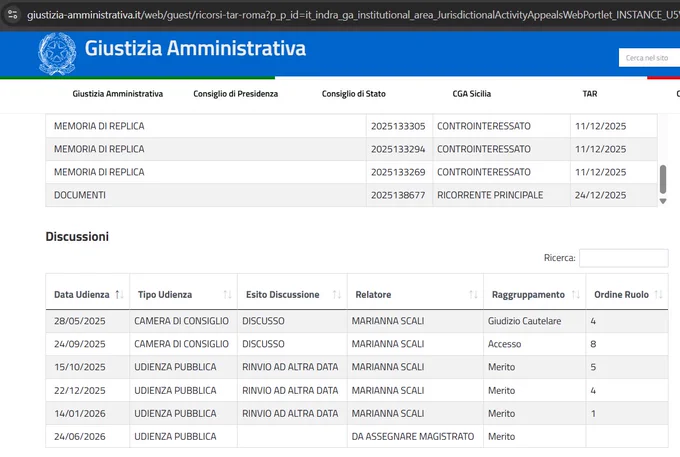Sort by Raggruppamento arrows icon
The image size is (680, 457).
click(x=575, y=295)
